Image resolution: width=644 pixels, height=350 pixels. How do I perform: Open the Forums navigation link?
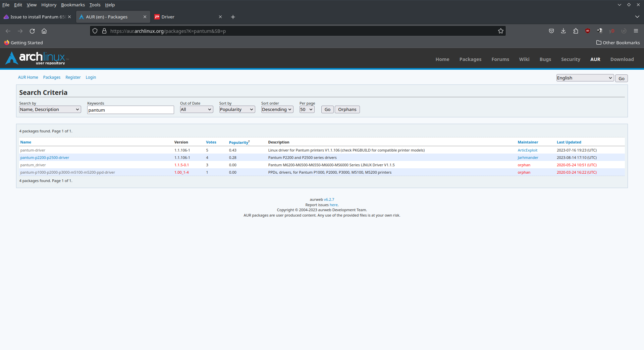tap(500, 59)
